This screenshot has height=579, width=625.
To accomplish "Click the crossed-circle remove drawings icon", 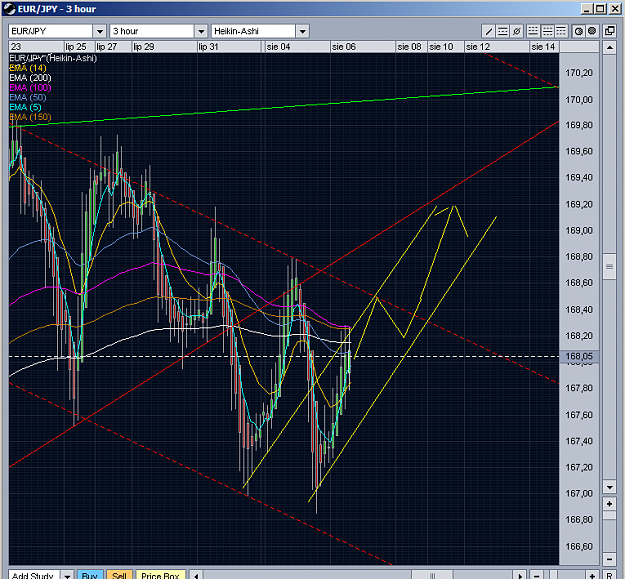I will (517, 31).
